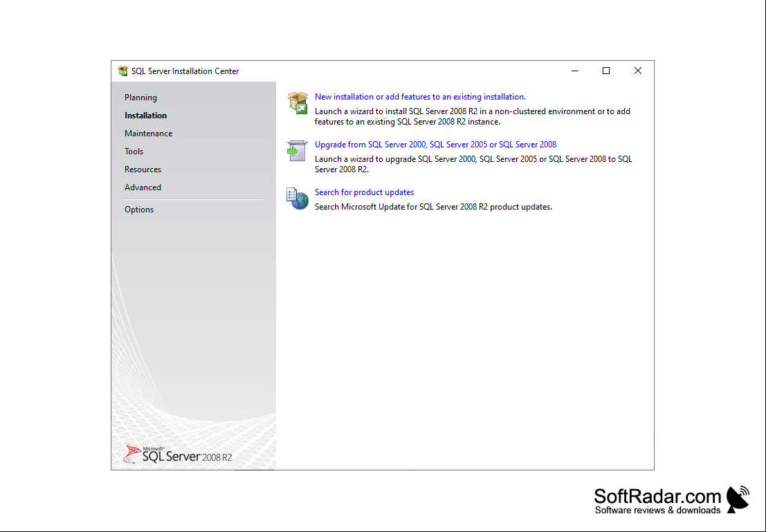Screen dimensions: 766x532
Task: Open the Planning section
Action: (x=140, y=98)
